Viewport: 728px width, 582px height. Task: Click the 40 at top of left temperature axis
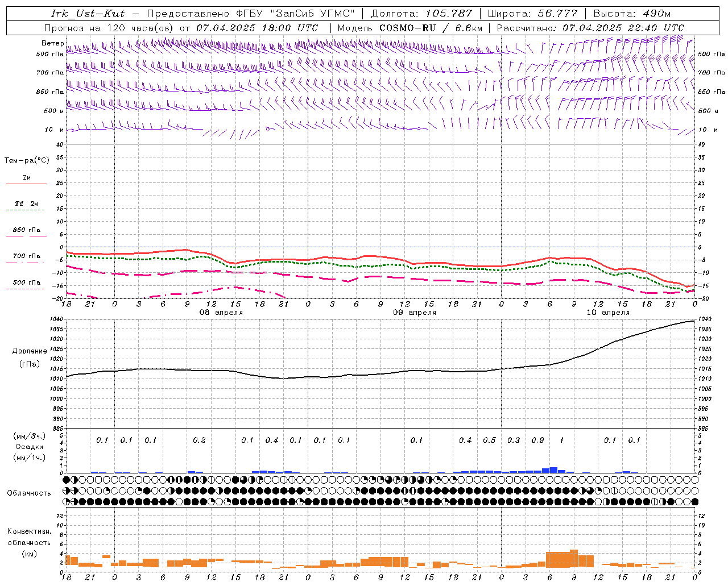pyautogui.click(x=59, y=144)
